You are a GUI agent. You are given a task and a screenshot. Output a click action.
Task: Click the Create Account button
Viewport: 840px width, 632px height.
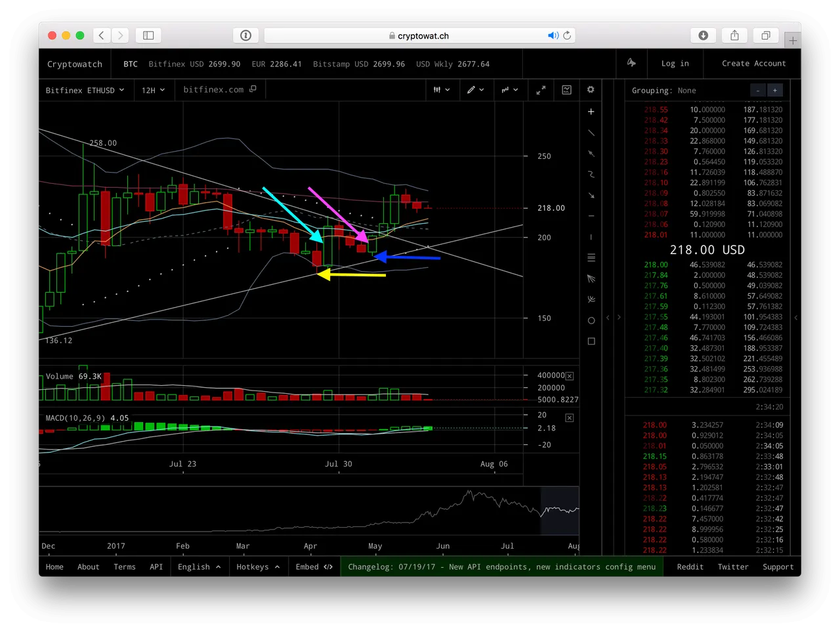point(753,64)
